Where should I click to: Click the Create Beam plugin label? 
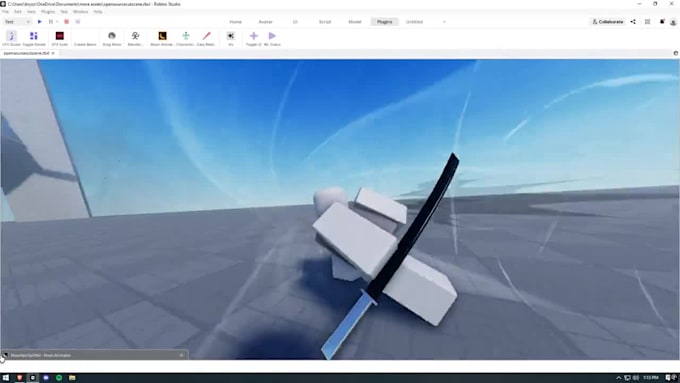pyautogui.click(x=85, y=44)
